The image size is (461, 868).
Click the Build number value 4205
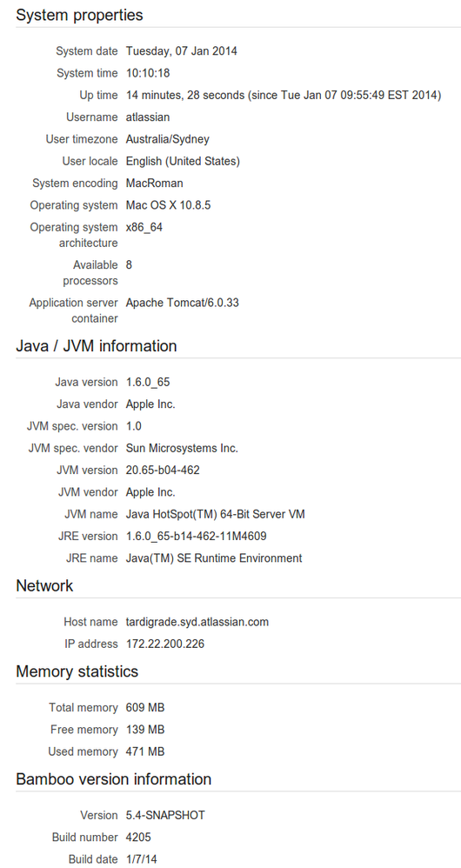(x=138, y=837)
